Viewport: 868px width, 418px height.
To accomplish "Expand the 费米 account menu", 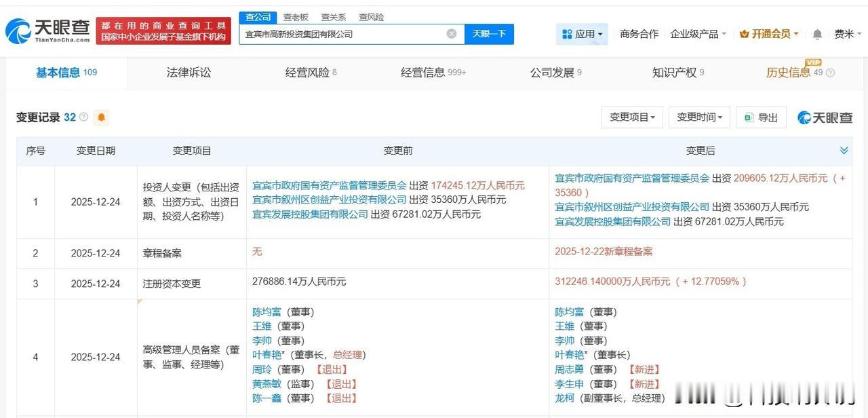I will 846,33.
